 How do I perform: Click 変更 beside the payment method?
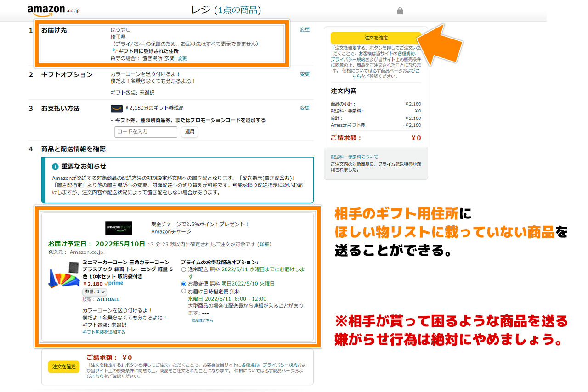click(305, 108)
